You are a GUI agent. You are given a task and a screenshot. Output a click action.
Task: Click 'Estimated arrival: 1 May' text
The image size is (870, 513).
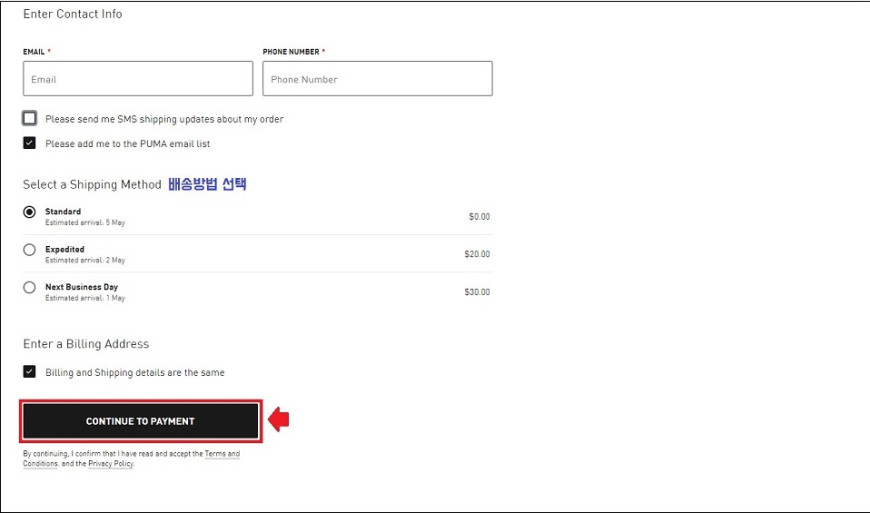(85, 298)
